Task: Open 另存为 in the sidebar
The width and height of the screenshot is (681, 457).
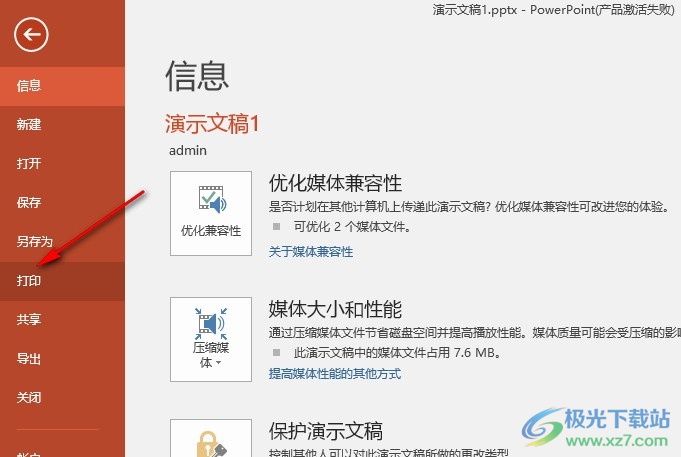Action: [62, 242]
